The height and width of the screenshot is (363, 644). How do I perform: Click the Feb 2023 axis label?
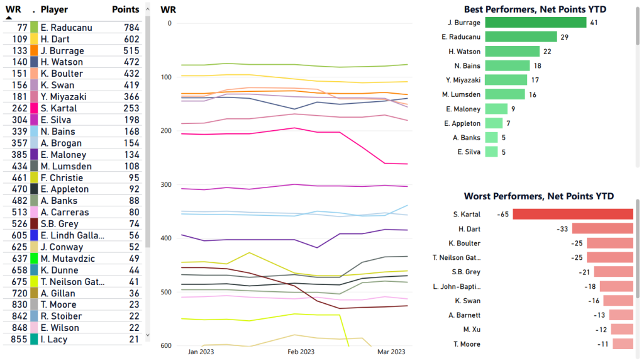301,352
